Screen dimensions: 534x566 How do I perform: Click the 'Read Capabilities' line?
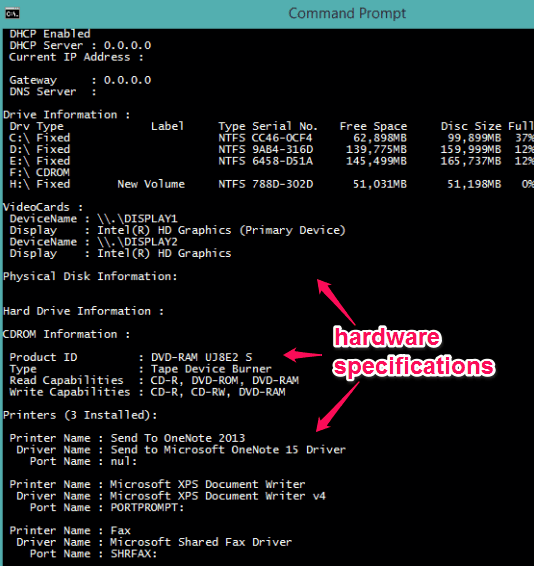point(154,380)
